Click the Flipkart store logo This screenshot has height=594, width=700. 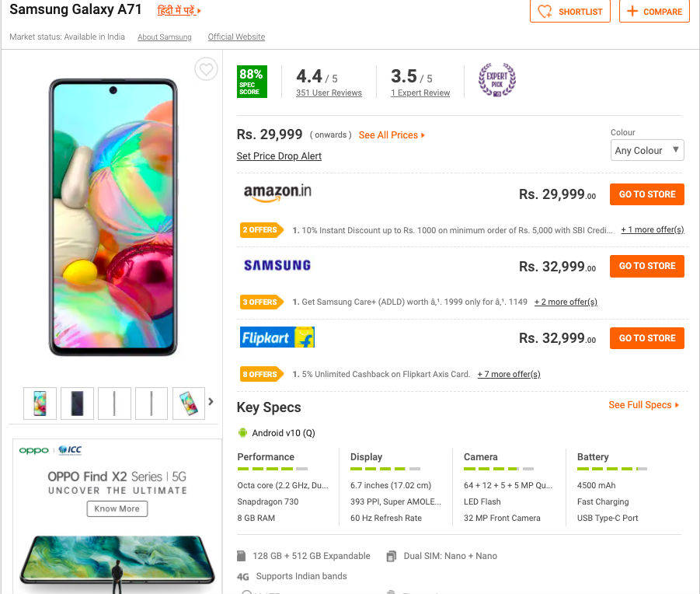pyautogui.click(x=277, y=337)
